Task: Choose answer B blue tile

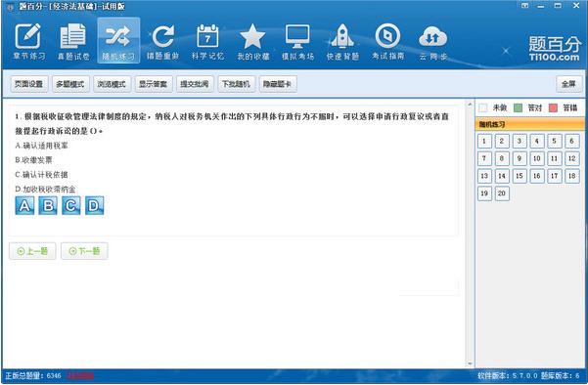Action: (x=48, y=205)
